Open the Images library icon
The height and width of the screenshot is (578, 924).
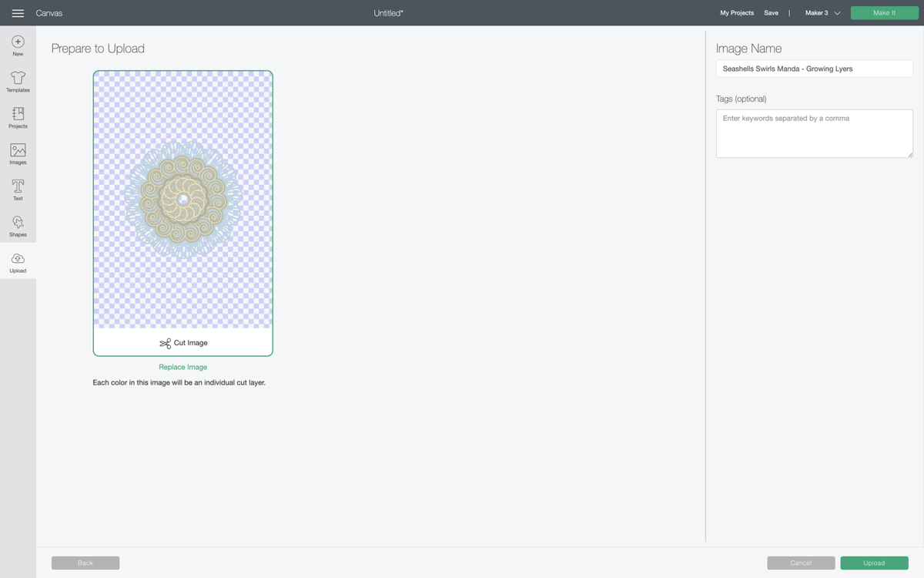18,150
